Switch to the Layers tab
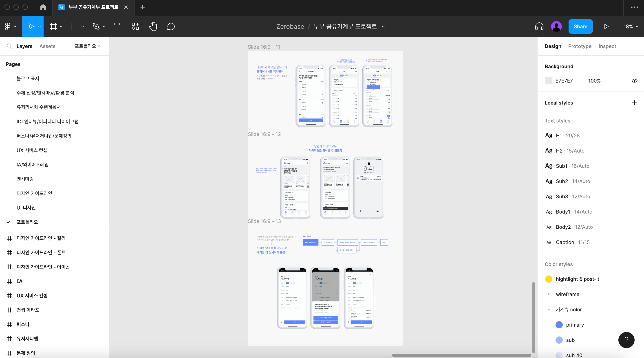The width and height of the screenshot is (644, 358). (x=24, y=46)
